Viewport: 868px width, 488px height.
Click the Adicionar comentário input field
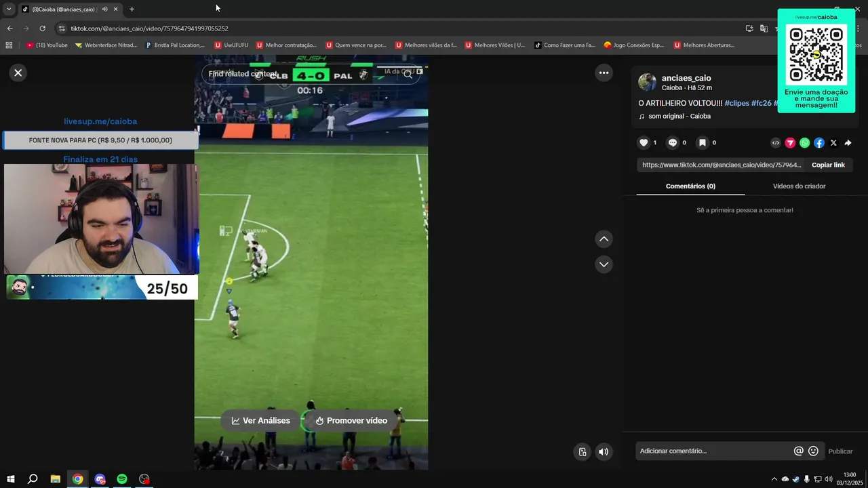point(713,451)
